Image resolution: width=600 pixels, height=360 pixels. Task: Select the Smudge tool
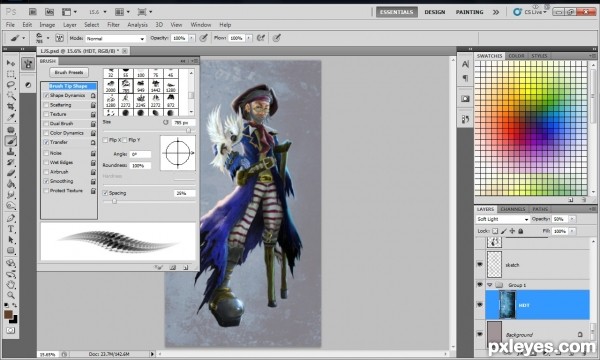point(11,195)
